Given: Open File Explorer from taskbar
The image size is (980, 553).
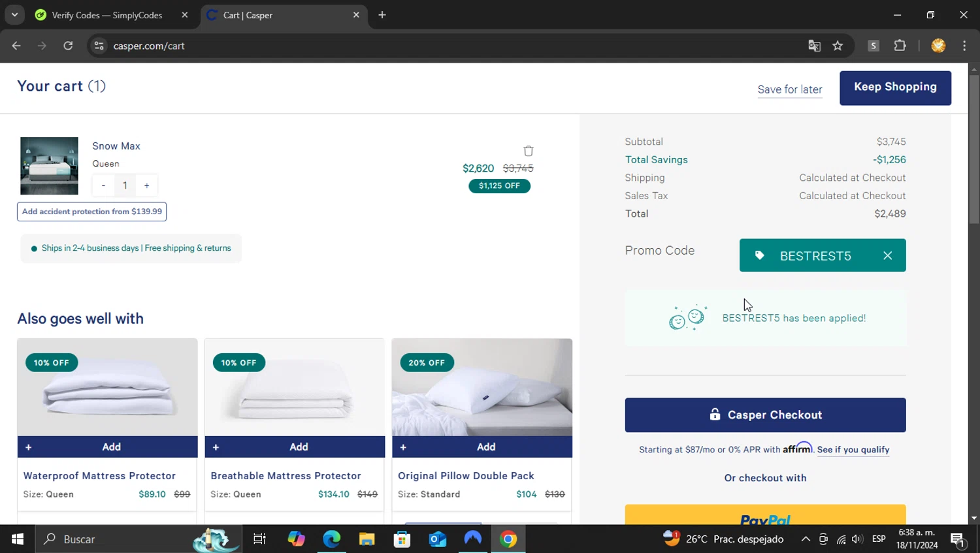Looking at the screenshot, I should (367, 539).
